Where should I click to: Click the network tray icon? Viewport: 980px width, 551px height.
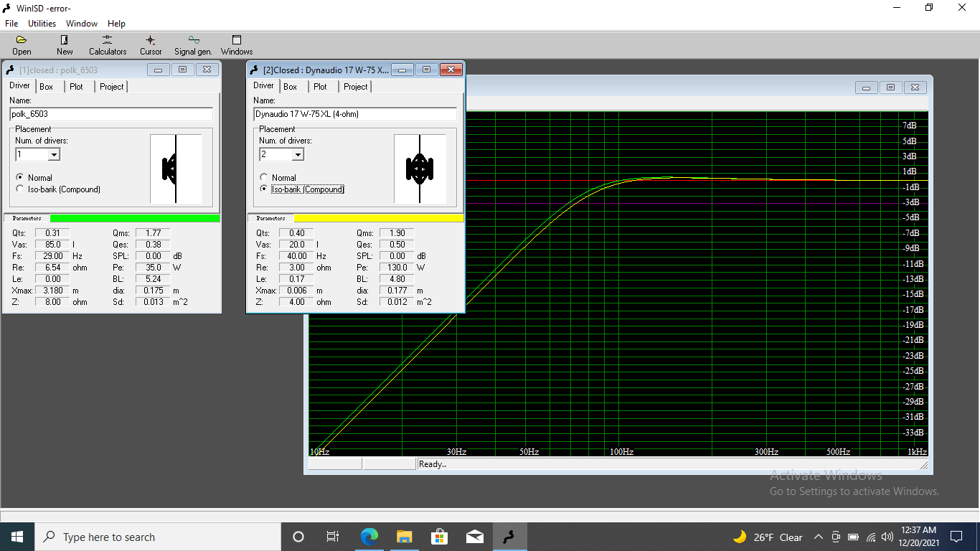[x=871, y=537]
